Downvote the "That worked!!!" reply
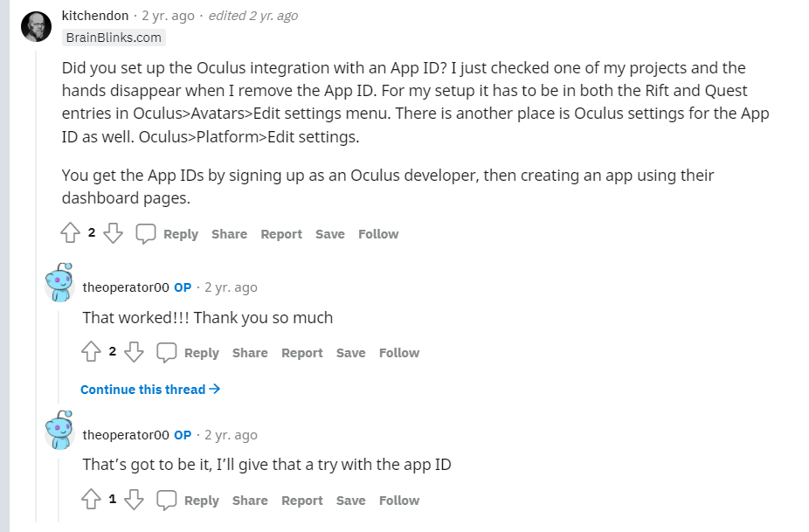Screen dimensions: 809x532 click(x=135, y=352)
